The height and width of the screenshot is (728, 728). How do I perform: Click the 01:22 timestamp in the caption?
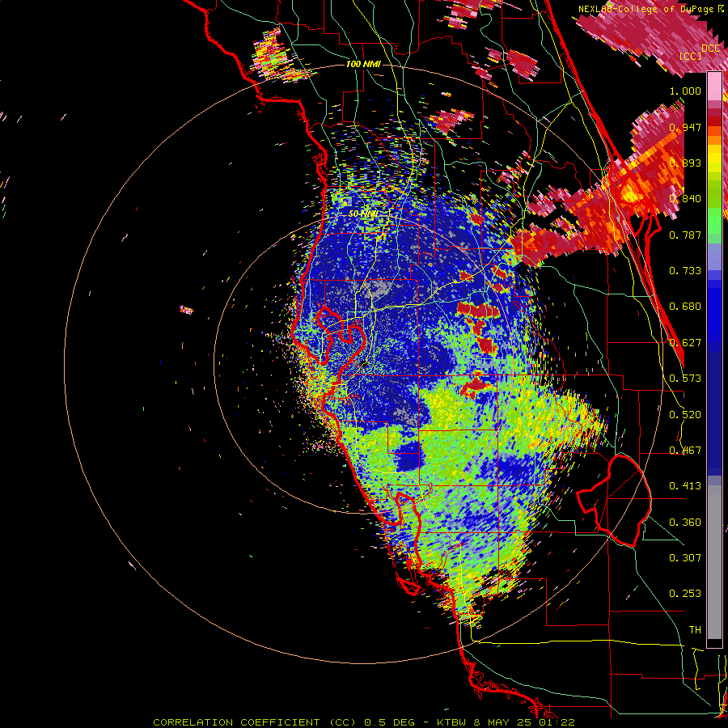(557, 722)
